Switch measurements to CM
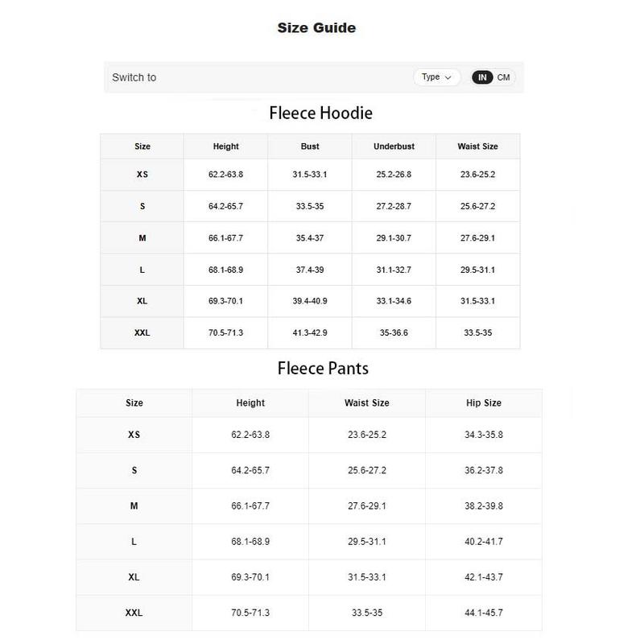644x644 pixels. [504, 77]
